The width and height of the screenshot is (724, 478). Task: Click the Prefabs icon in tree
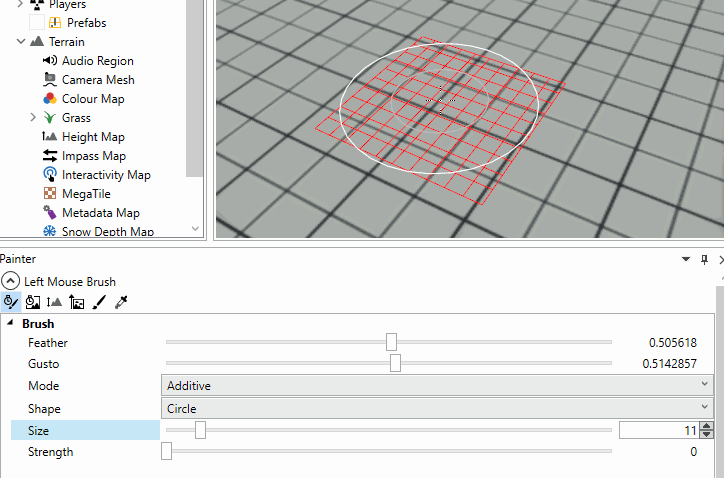[x=55, y=22]
